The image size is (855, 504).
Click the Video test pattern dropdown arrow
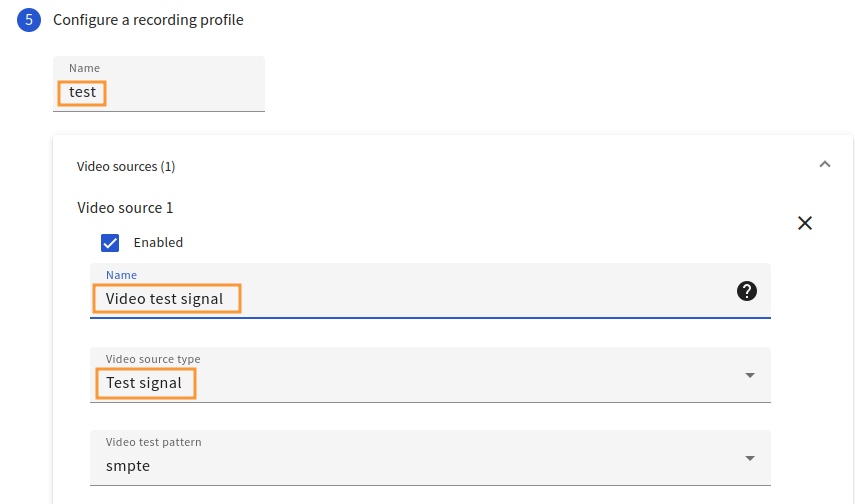tap(750, 458)
